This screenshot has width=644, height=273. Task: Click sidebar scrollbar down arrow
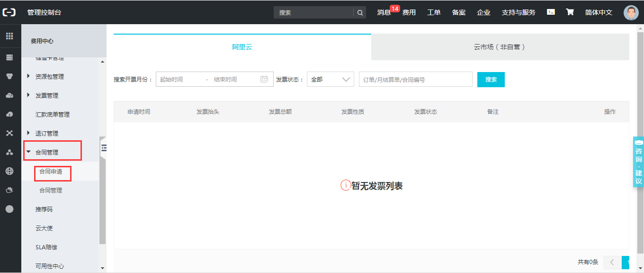[x=103, y=268]
